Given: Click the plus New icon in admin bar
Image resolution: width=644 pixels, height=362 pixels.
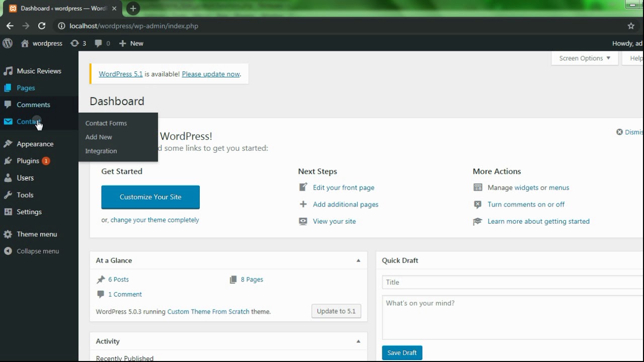Looking at the screenshot, I should click(x=122, y=43).
